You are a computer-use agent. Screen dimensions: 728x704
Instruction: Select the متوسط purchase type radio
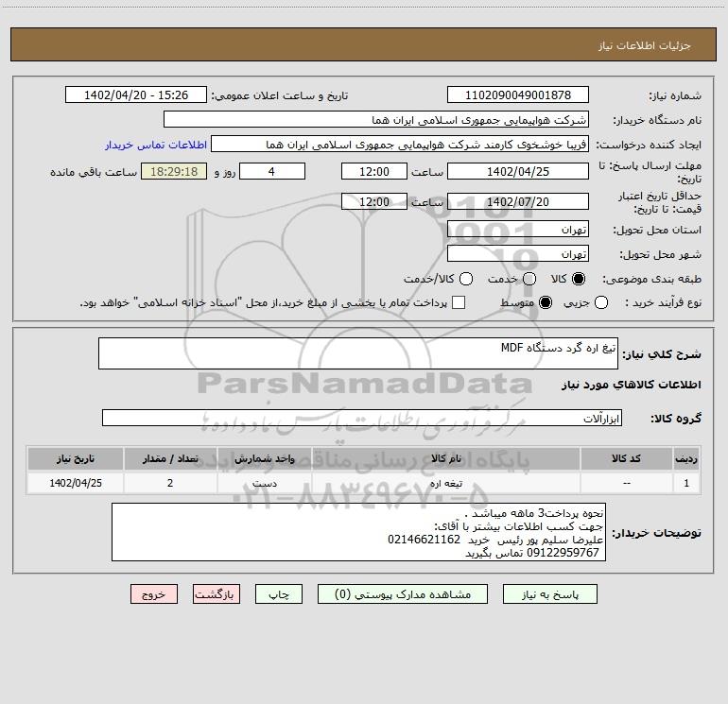coord(546,302)
